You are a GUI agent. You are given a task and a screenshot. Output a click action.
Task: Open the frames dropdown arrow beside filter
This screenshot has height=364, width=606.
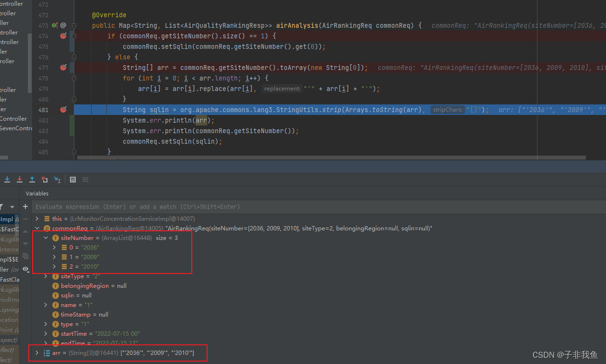[x=12, y=207]
